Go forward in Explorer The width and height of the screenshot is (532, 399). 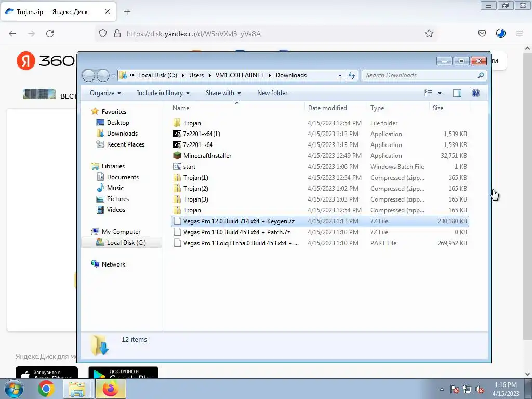tap(103, 75)
